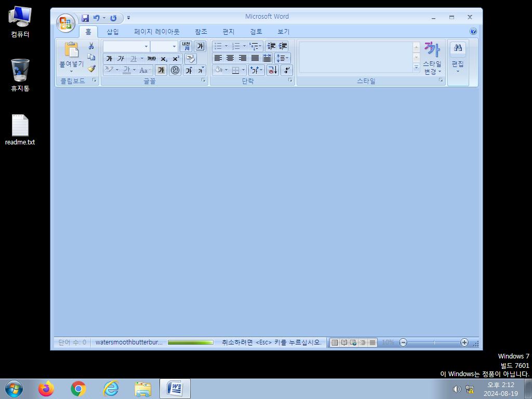Switch to Full Screen Reading view
Viewport: 532px width, 399px height.
(344, 342)
